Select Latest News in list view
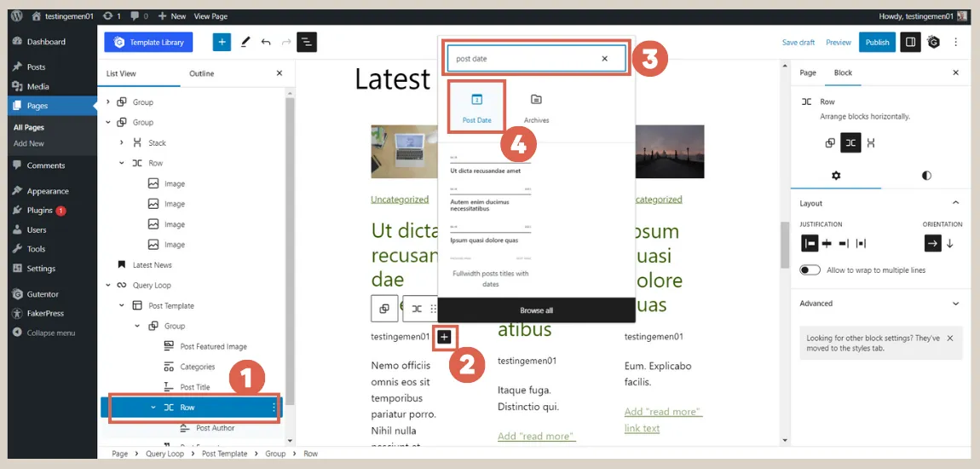Image resolution: width=980 pixels, height=469 pixels. [152, 265]
